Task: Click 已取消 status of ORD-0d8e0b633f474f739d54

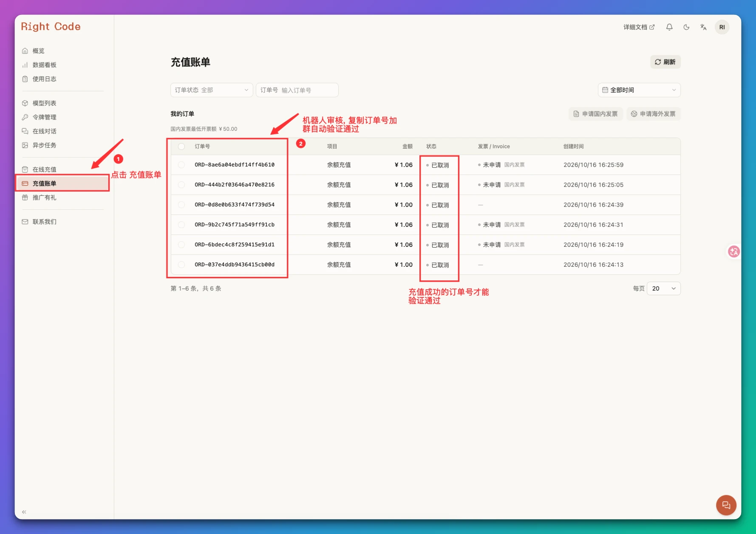Action: (x=438, y=205)
